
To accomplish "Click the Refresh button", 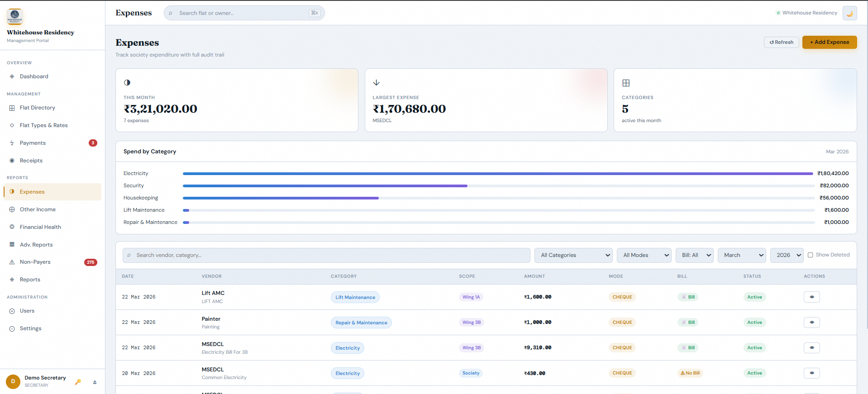I will (782, 42).
